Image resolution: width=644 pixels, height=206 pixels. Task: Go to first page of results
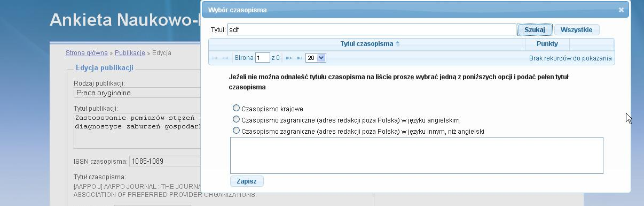click(x=215, y=58)
